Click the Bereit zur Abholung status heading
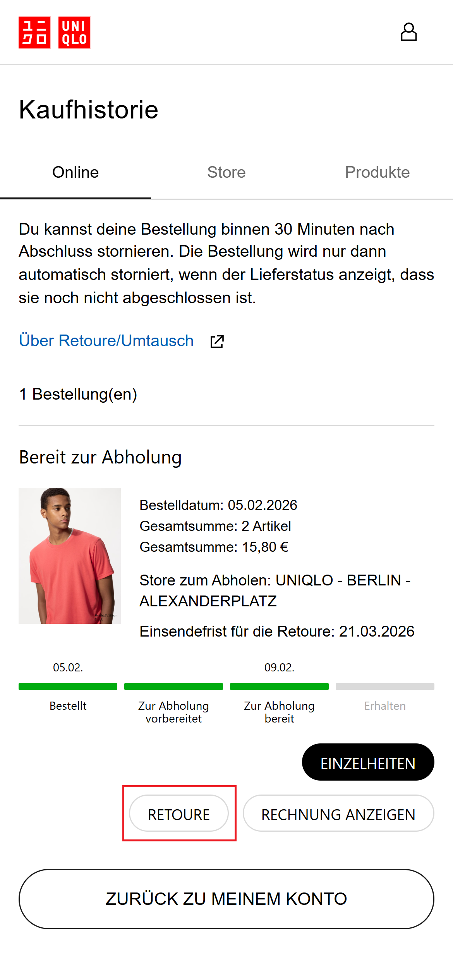 (x=100, y=457)
